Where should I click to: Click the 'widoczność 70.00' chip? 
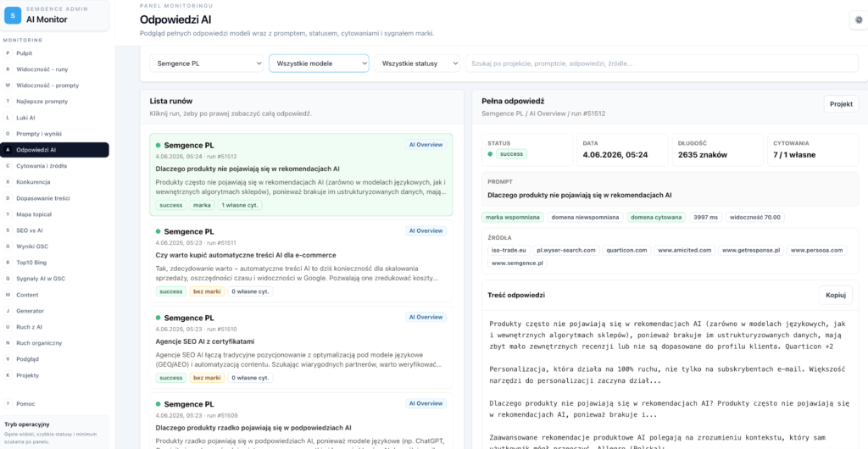(754, 218)
